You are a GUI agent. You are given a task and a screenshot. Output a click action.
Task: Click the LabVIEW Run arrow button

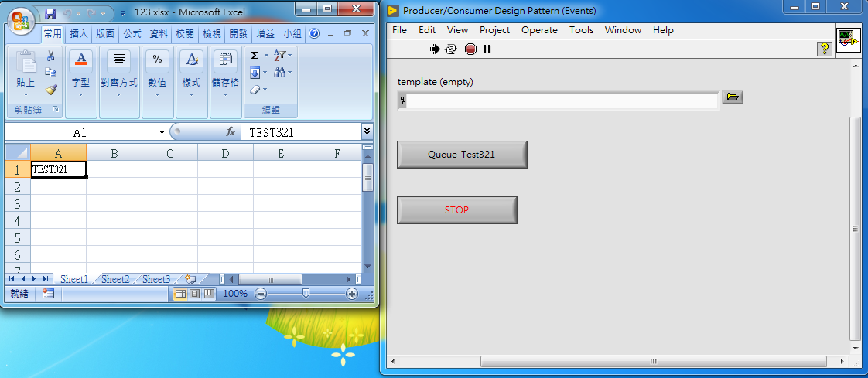tap(434, 49)
